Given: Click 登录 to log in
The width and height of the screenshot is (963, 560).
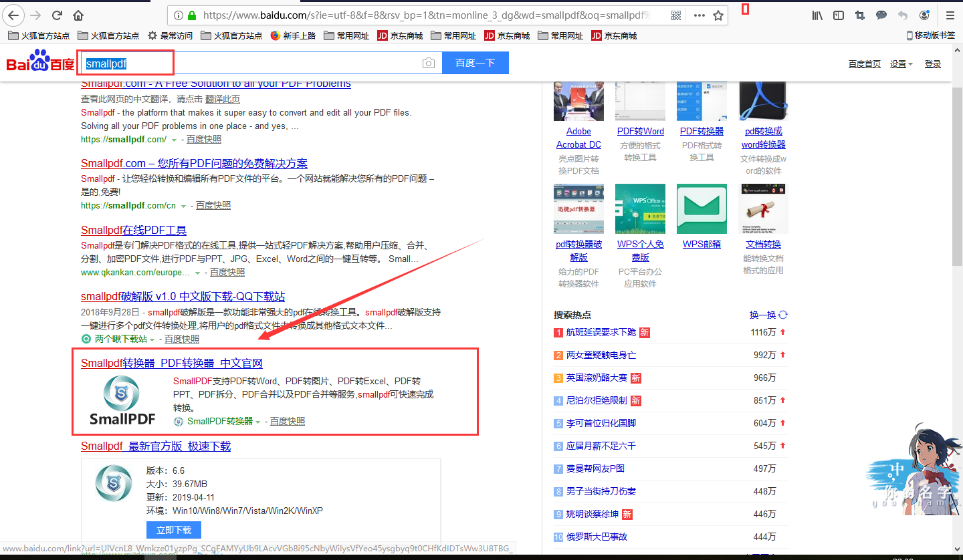Looking at the screenshot, I should (x=933, y=64).
